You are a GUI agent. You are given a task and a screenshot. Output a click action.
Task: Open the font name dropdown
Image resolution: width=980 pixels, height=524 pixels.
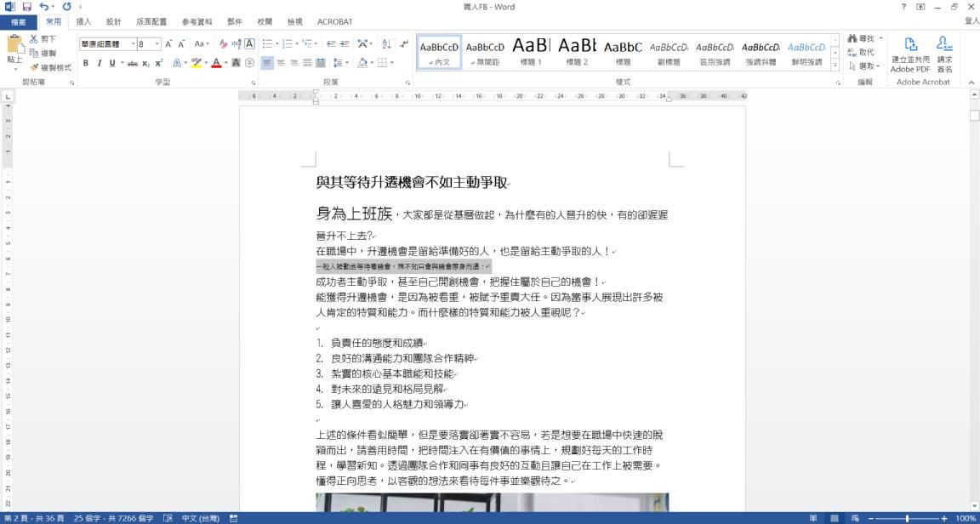pyautogui.click(x=131, y=43)
